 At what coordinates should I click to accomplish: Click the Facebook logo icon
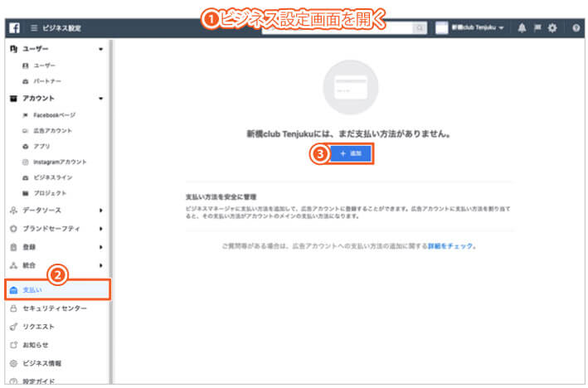point(14,28)
